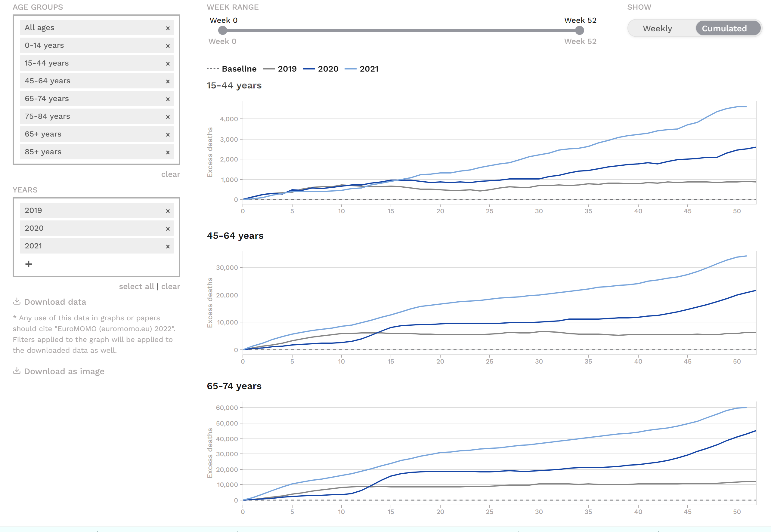Viewport: 771px width, 532px height.
Task: Remove the 65-74 years filter tag
Action: tap(168, 99)
